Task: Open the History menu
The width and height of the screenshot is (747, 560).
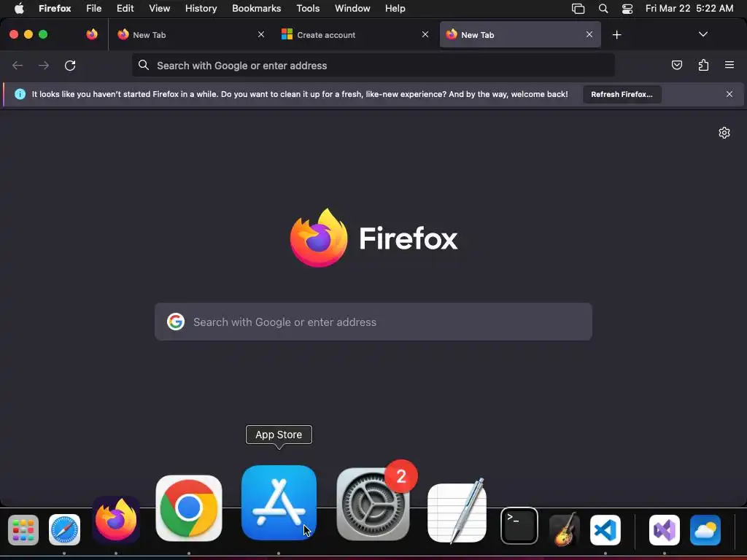Action: pyautogui.click(x=201, y=9)
